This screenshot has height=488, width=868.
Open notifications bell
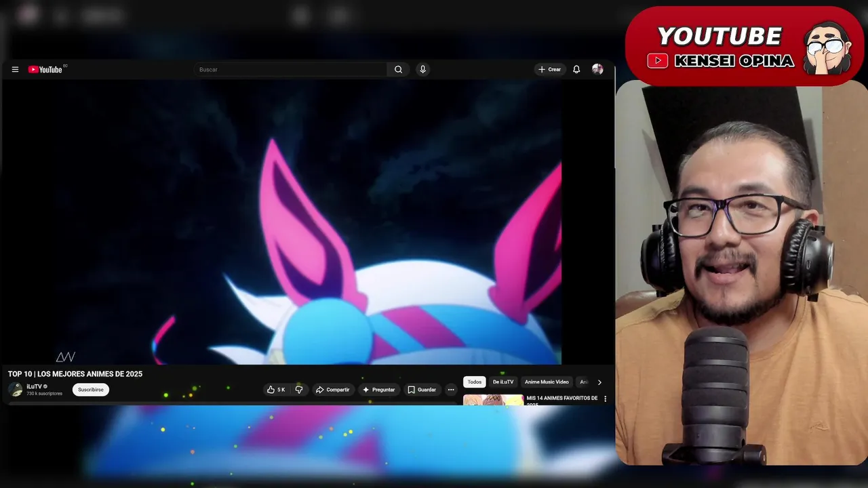[576, 69]
